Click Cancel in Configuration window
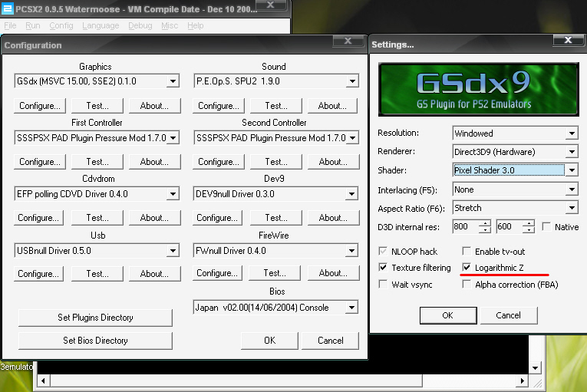 pyautogui.click(x=330, y=341)
